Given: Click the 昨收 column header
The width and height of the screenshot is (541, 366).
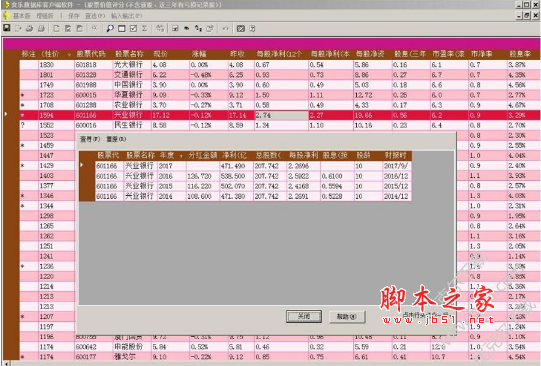Looking at the screenshot, I should click(237, 54).
